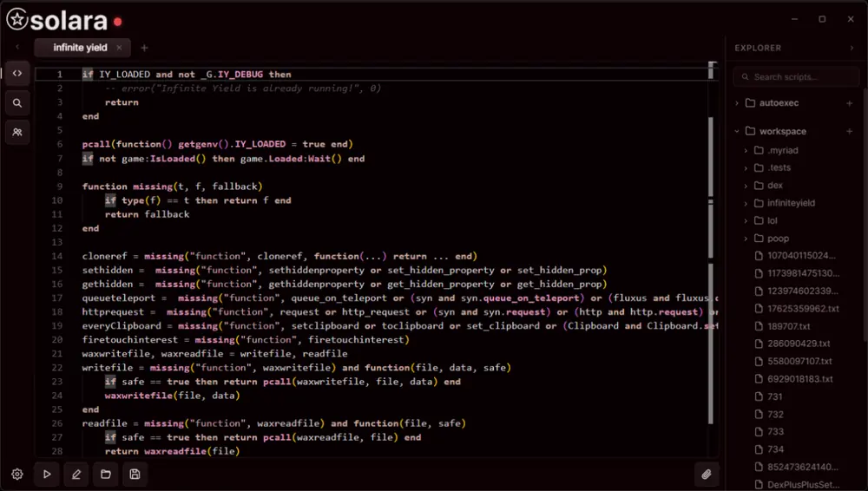Close the Solara window

851,19
